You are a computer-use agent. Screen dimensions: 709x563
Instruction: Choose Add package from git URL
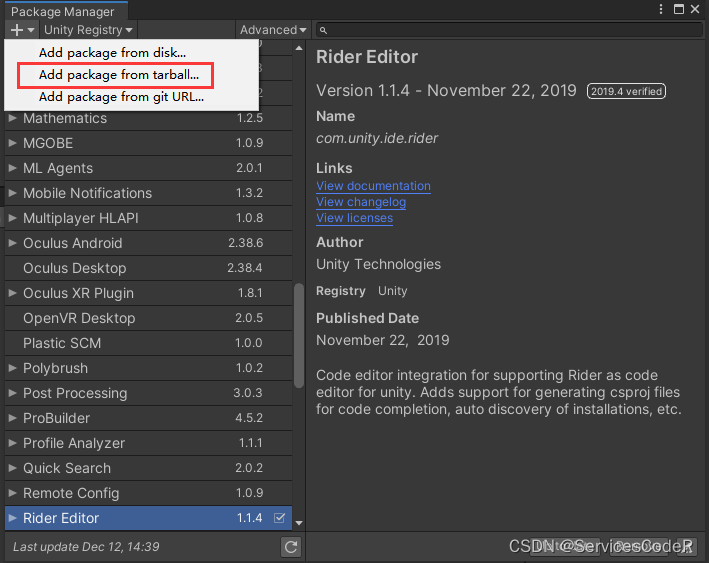pos(121,97)
